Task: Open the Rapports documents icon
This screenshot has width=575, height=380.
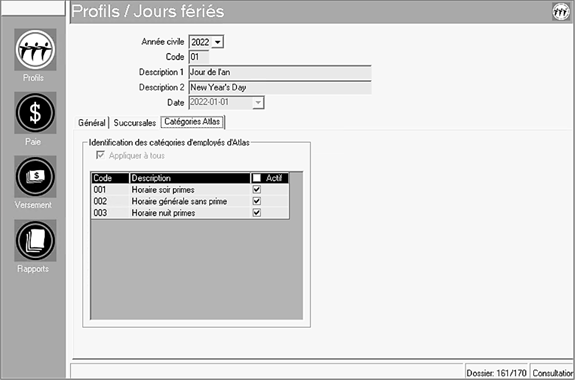Action: 35,240
